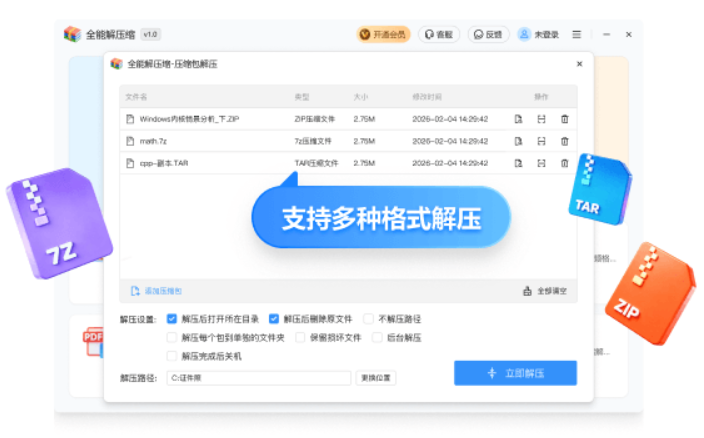Click preview icon in the cpp-副本.TAR row

coord(518,163)
